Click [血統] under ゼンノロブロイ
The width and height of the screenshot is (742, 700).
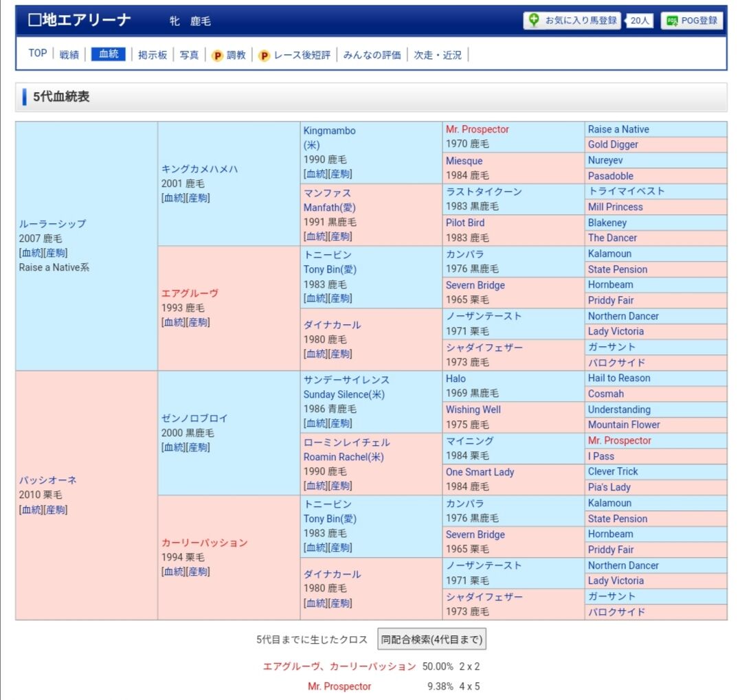click(174, 447)
